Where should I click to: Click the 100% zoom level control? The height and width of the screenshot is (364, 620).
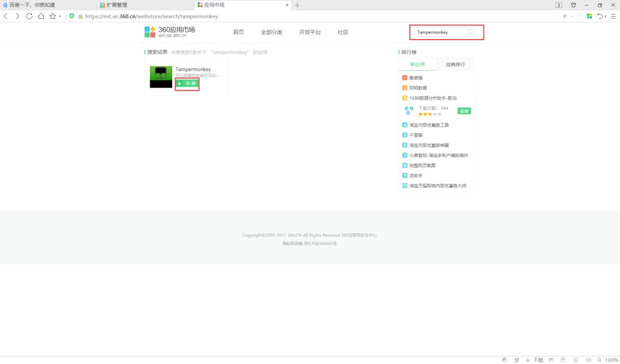tap(608, 359)
